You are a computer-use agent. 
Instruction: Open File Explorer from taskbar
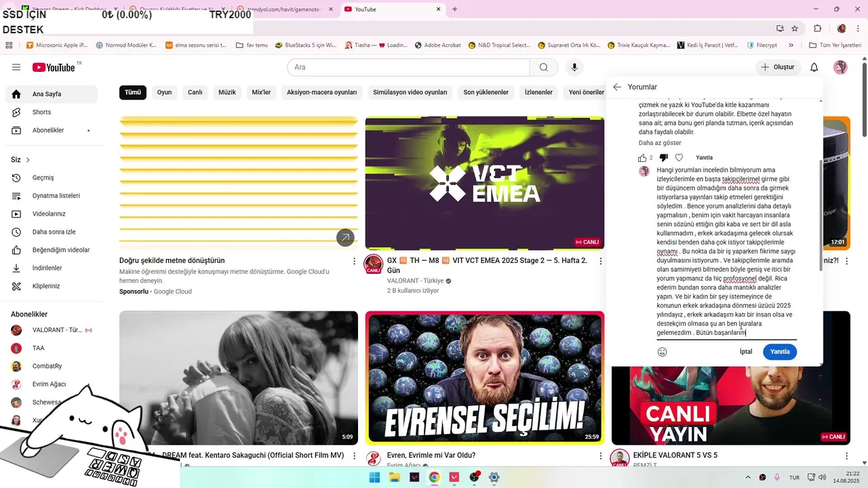tap(394, 477)
